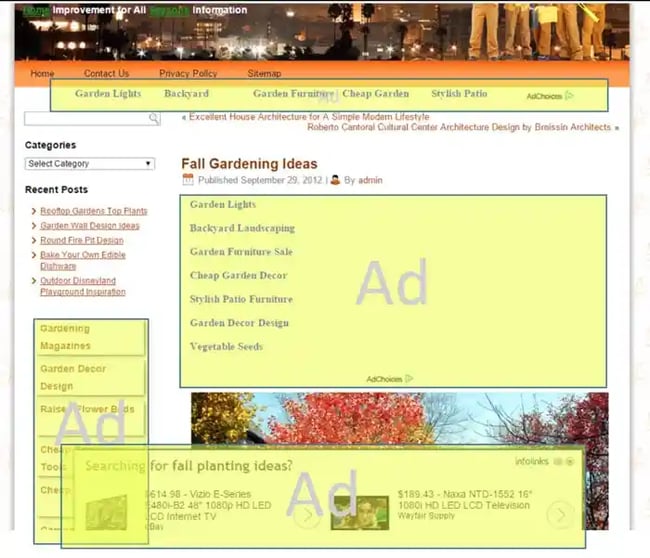Click the search magnifier icon
Image resolution: width=650 pixels, height=558 pixels.
[x=154, y=119]
